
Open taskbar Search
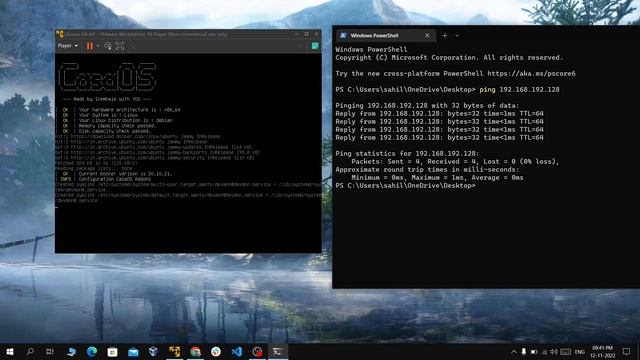[30, 351]
